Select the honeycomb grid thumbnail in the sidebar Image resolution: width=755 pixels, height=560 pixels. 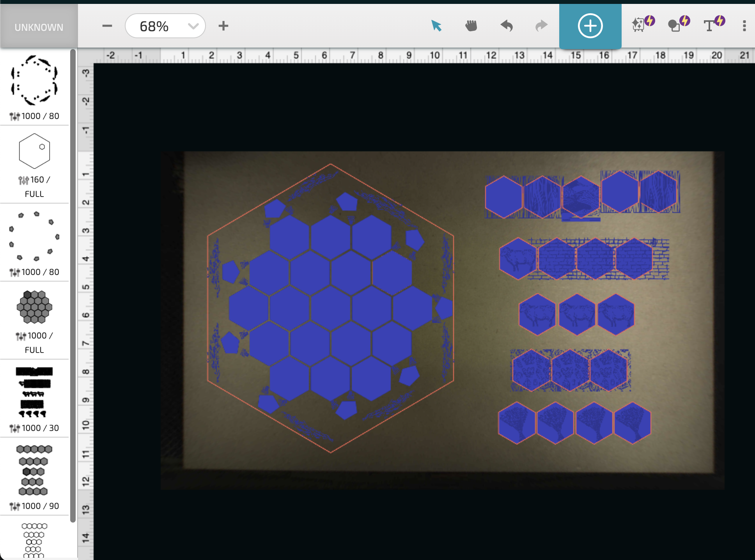[34, 307]
